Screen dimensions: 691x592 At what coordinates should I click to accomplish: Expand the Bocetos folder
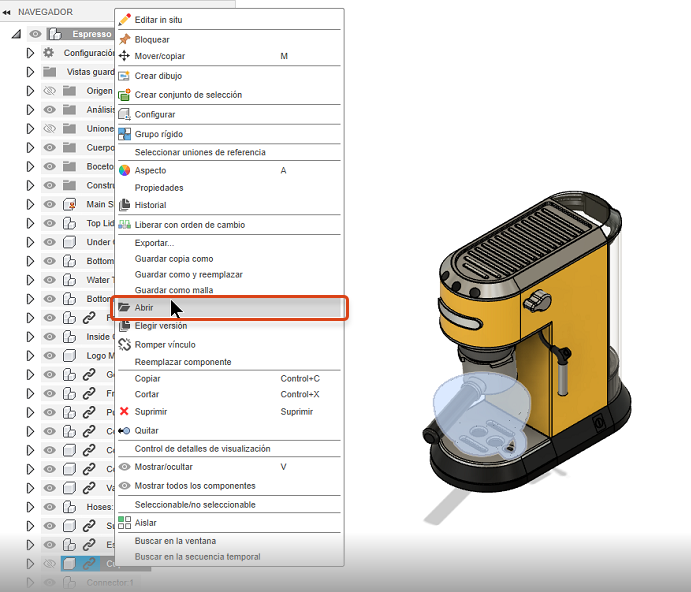point(30,166)
